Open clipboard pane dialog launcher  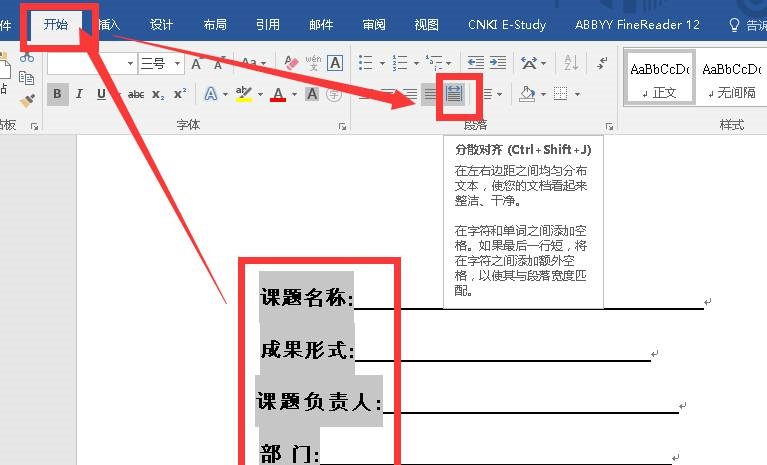coord(34,127)
